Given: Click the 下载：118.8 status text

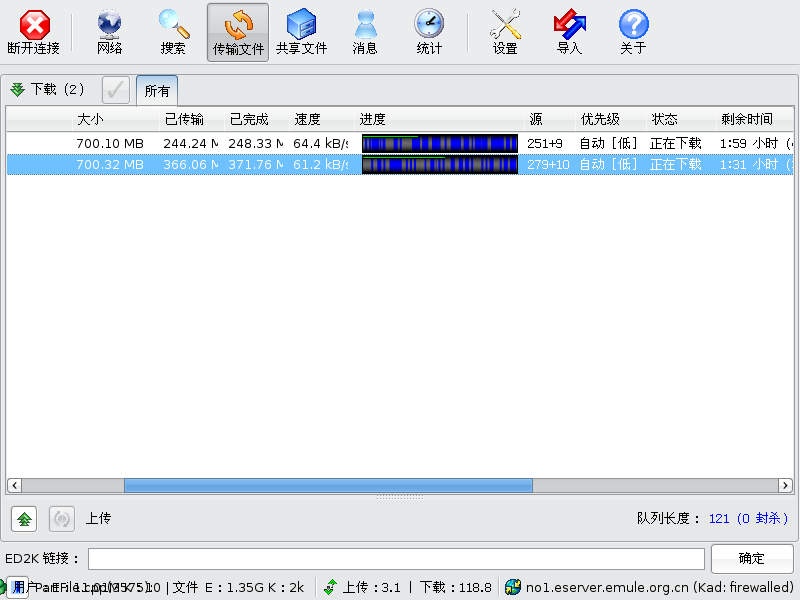Looking at the screenshot, I should click(455, 587).
